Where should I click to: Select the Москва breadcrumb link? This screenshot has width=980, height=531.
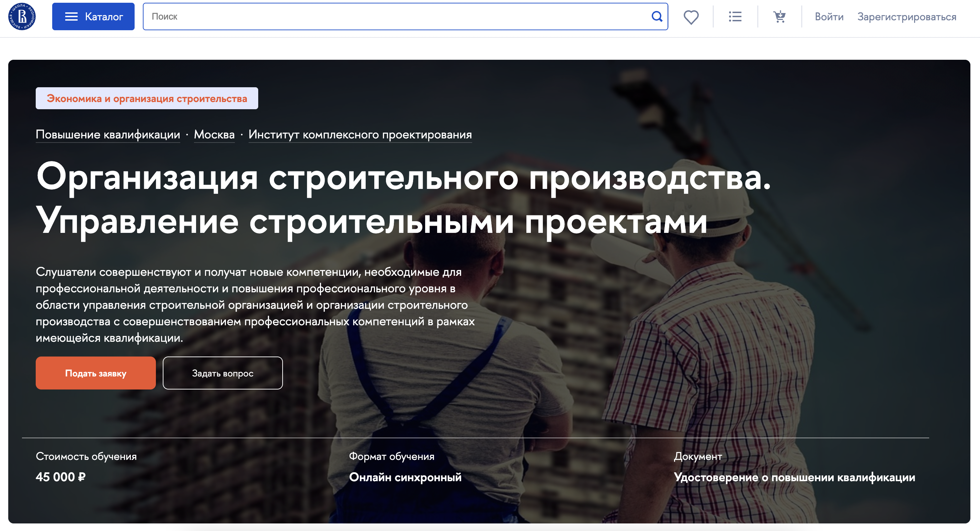tap(214, 134)
